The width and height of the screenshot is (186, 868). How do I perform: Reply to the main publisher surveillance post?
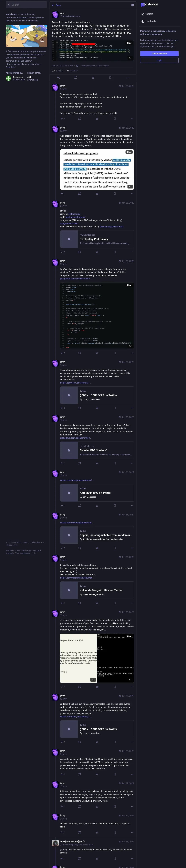(58, 78)
